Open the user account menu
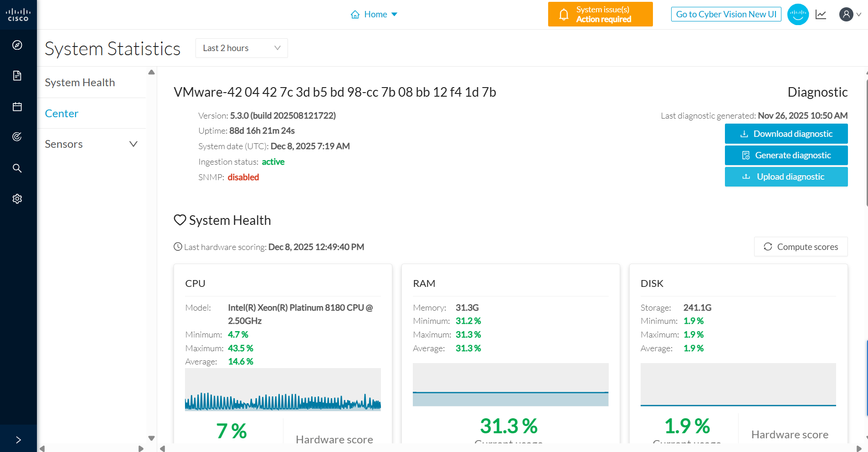This screenshot has height=452, width=868. click(x=849, y=15)
